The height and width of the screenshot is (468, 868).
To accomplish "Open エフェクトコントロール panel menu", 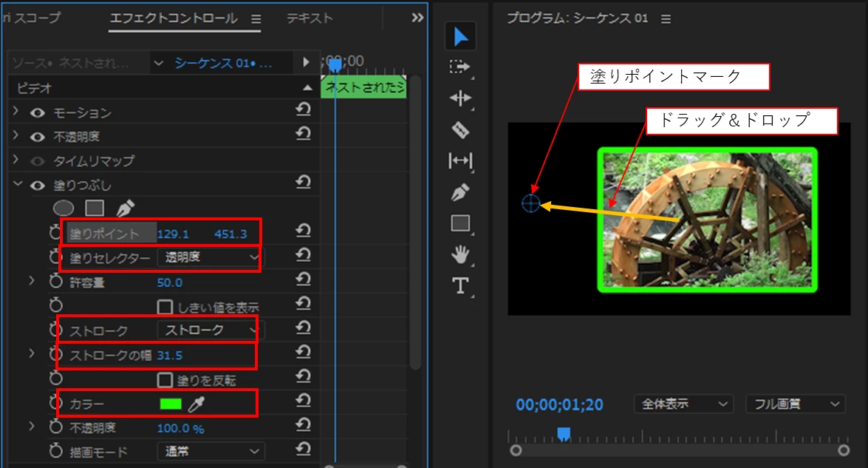I will (256, 19).
